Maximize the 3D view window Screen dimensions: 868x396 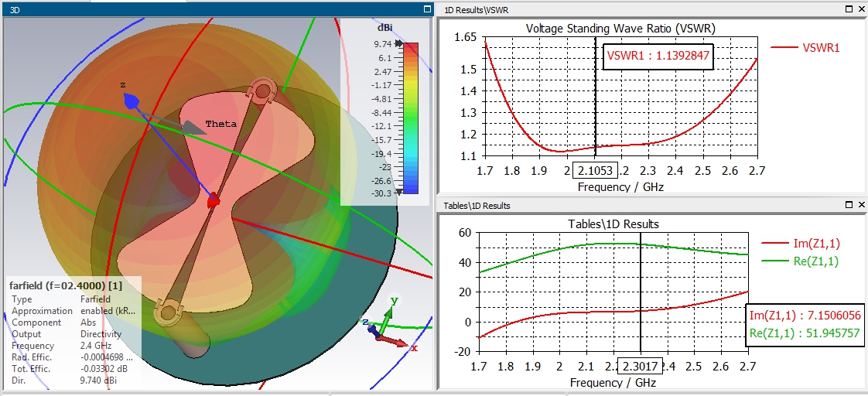427,9
